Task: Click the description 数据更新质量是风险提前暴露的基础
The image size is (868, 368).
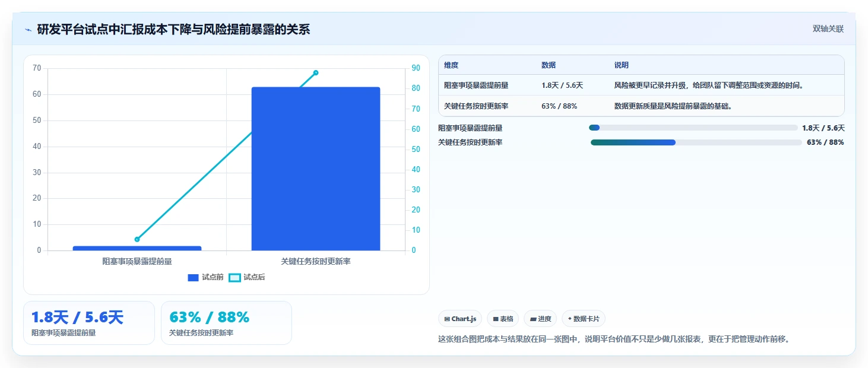Action: [673, 106]
